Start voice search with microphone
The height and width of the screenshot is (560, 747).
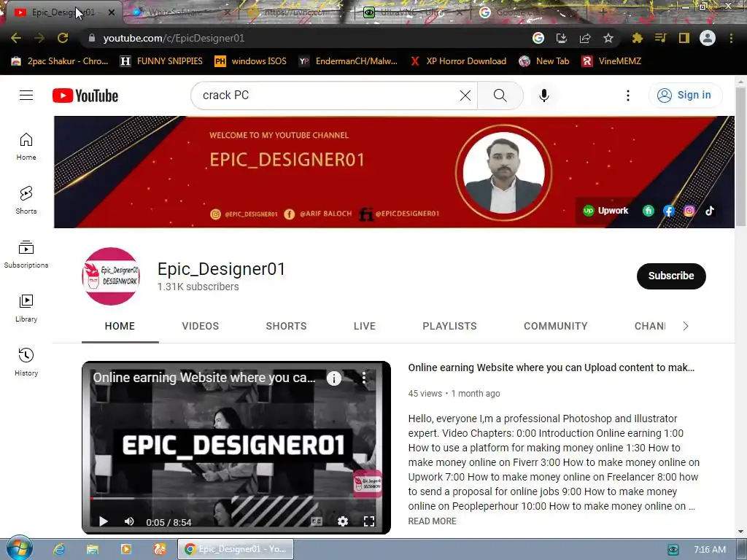544,96
